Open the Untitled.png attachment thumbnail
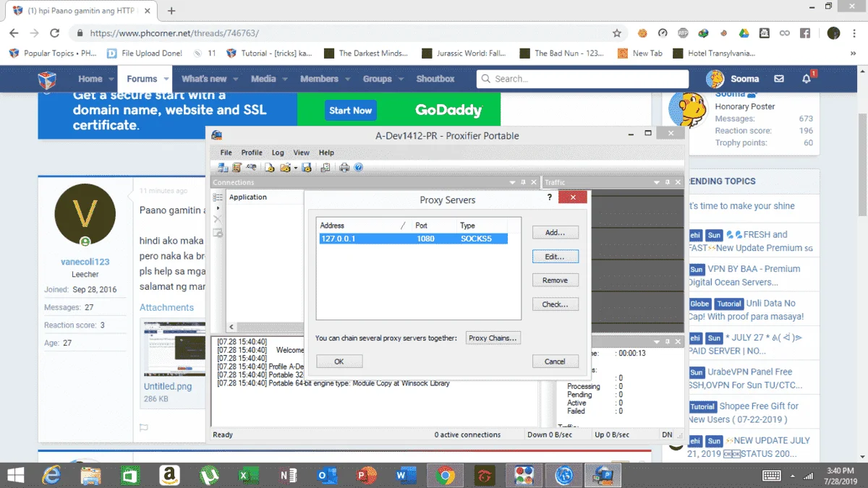This screenshot has height=488, width=868. click(x=174, y=350)
